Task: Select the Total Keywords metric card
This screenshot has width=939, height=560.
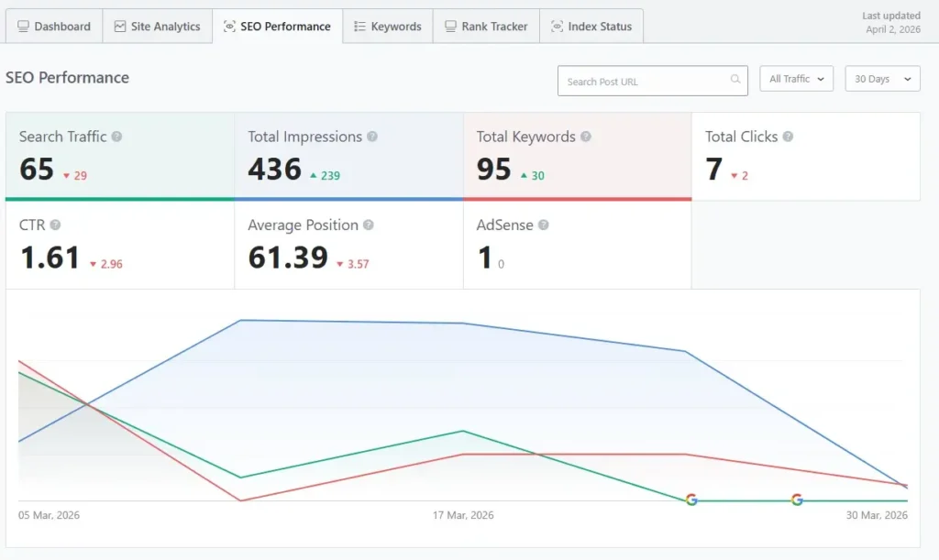Action: click(576, 156)
